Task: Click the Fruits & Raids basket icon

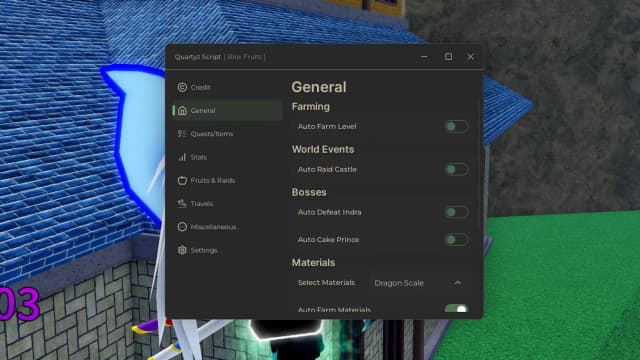Action: [182, 180]
